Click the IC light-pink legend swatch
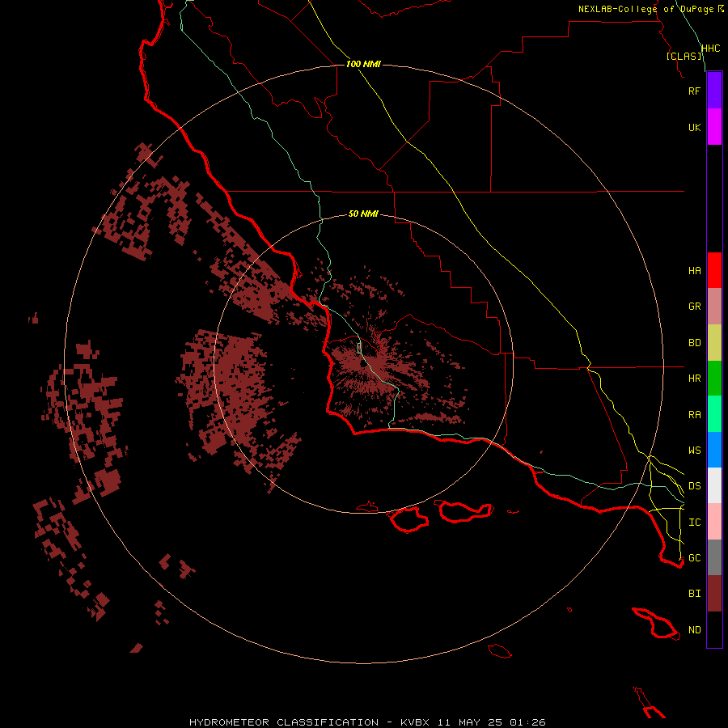 tap(714, 522)
